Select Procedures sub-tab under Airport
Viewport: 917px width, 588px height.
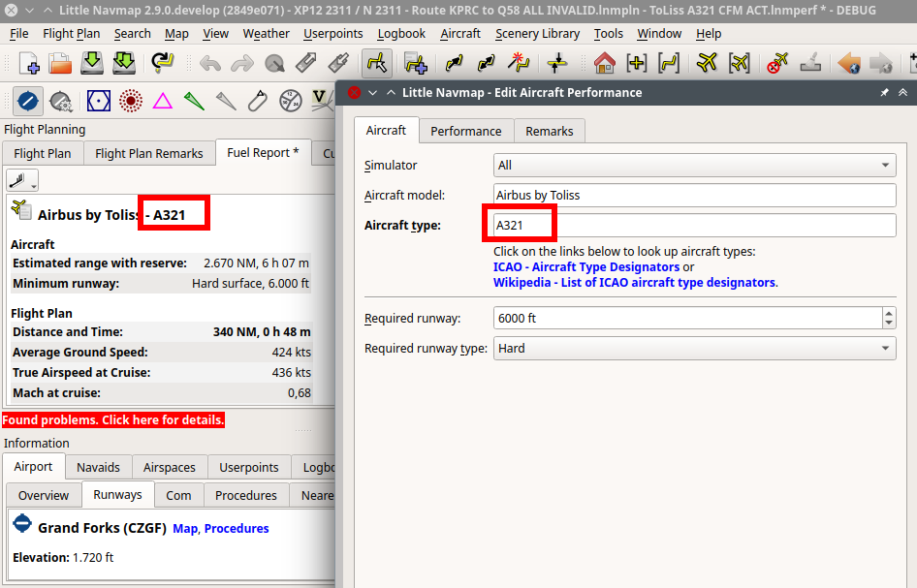tap(245, 495)
